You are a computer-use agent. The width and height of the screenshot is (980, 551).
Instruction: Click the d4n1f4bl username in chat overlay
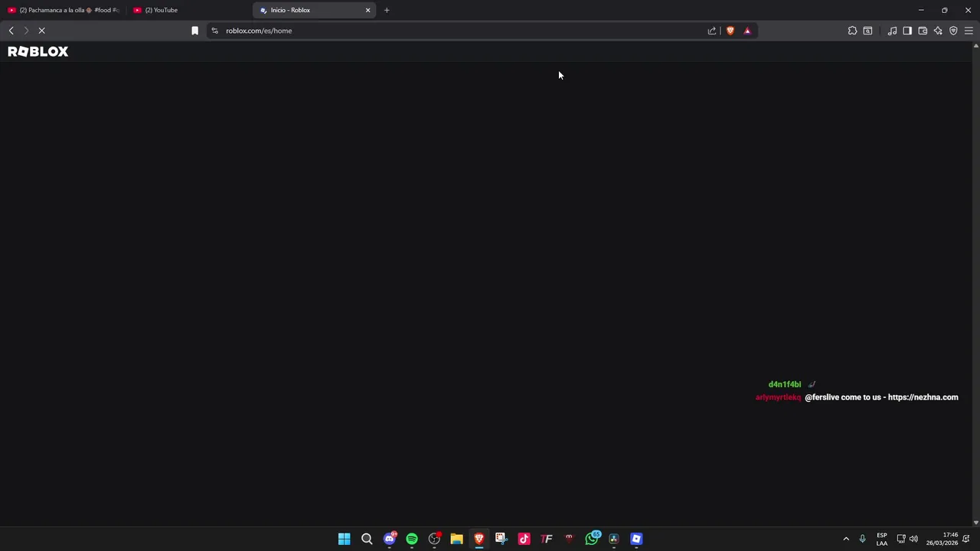pos(785,384)
